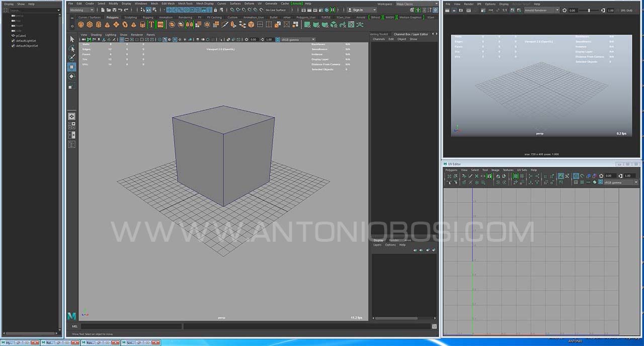Click the Render View exposure slider
Image resolution: width=644 pixels, height=346 pixels.
tap(589, 10)
